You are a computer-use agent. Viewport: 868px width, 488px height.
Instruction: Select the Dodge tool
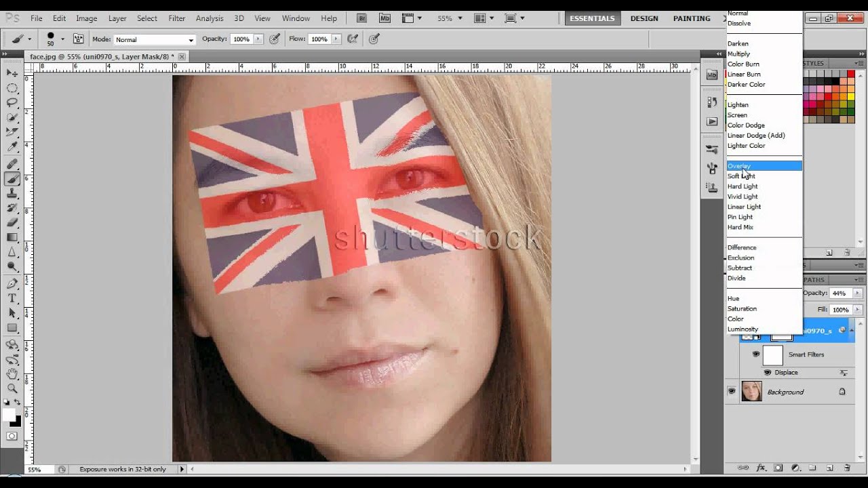(x=12, y=268)
